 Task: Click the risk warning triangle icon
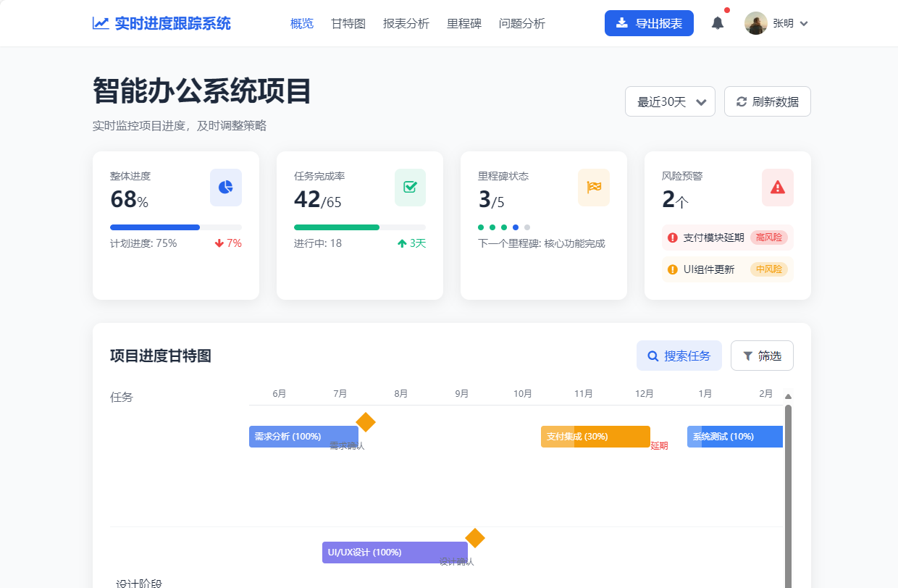(777, 187)
